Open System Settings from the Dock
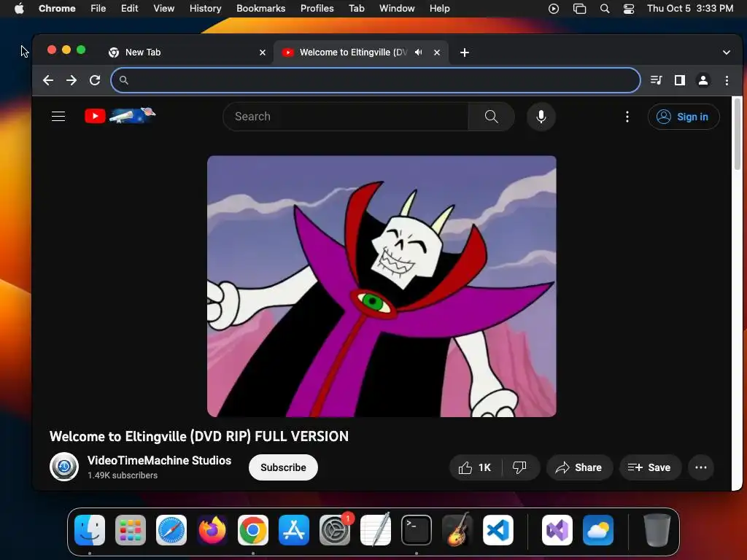This screenshot has width=747, height=560. (334, 530)
